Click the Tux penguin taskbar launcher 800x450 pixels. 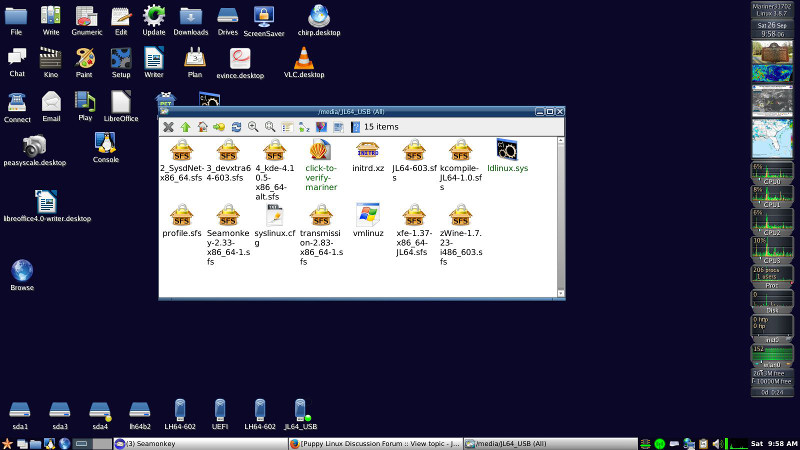coord(49,444)
